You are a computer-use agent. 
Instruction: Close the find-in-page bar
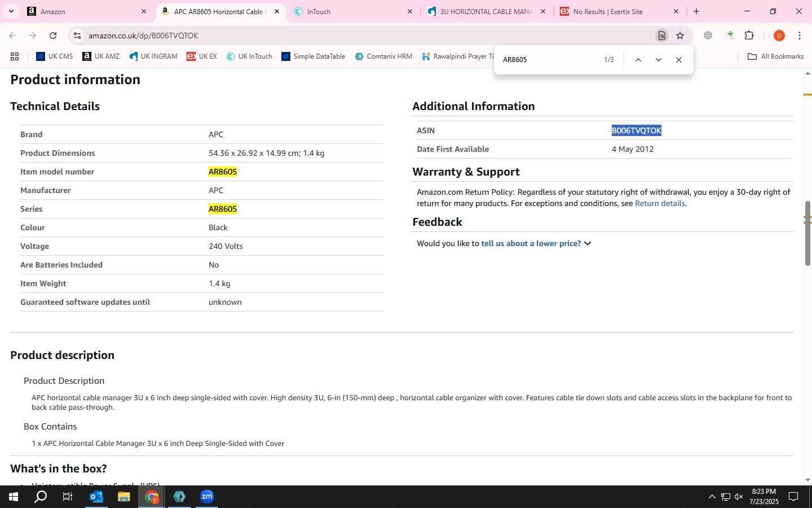(x=679, y=60)
